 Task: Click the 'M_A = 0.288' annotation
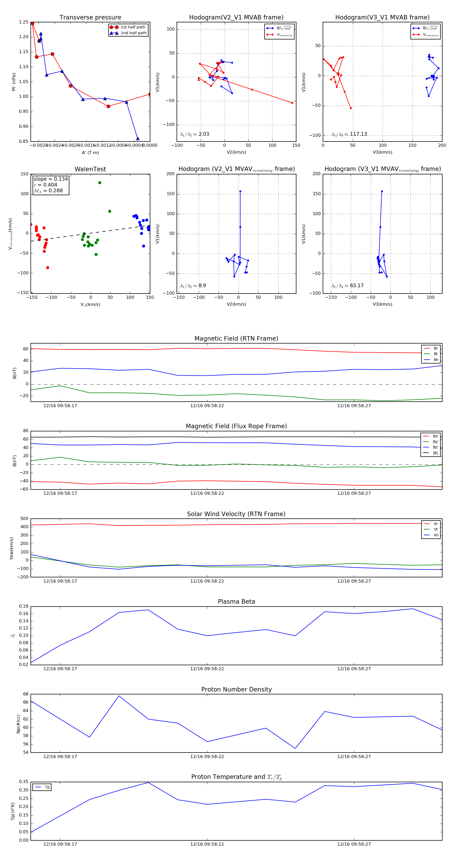pos(48,191)
